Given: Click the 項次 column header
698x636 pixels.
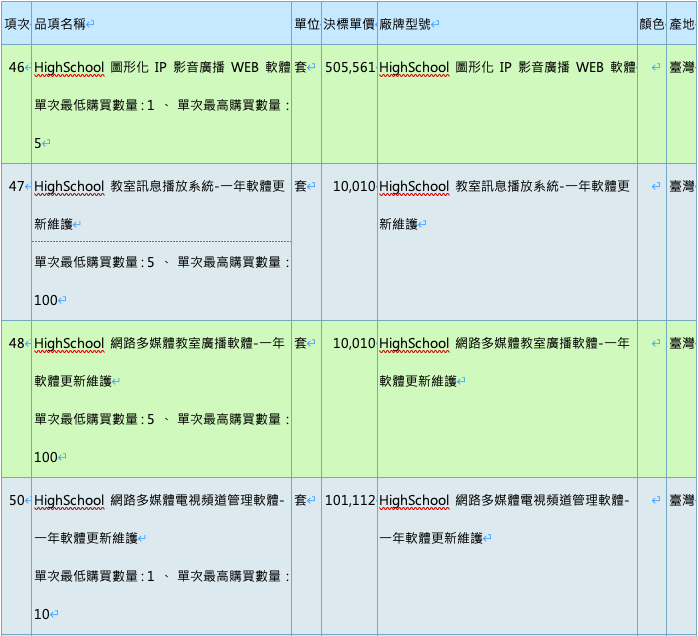Looking at the screenshot, I should pyautogui.click(x=17, y=24).
